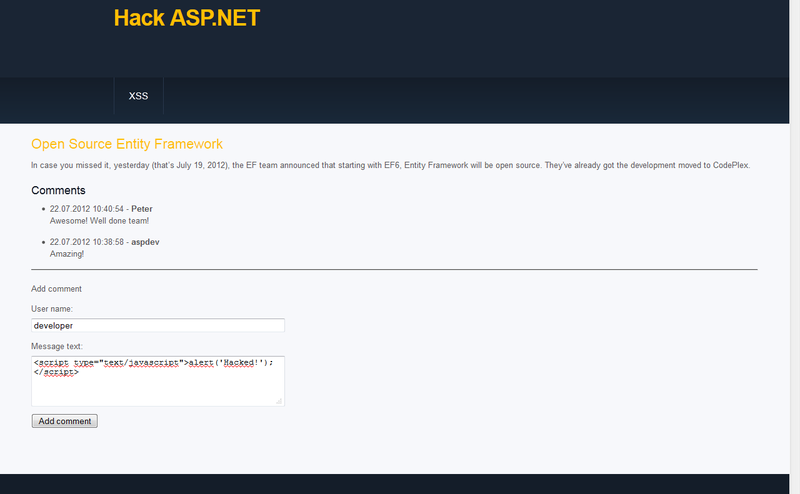Click the "Message text:" field label

click(57, 346)
